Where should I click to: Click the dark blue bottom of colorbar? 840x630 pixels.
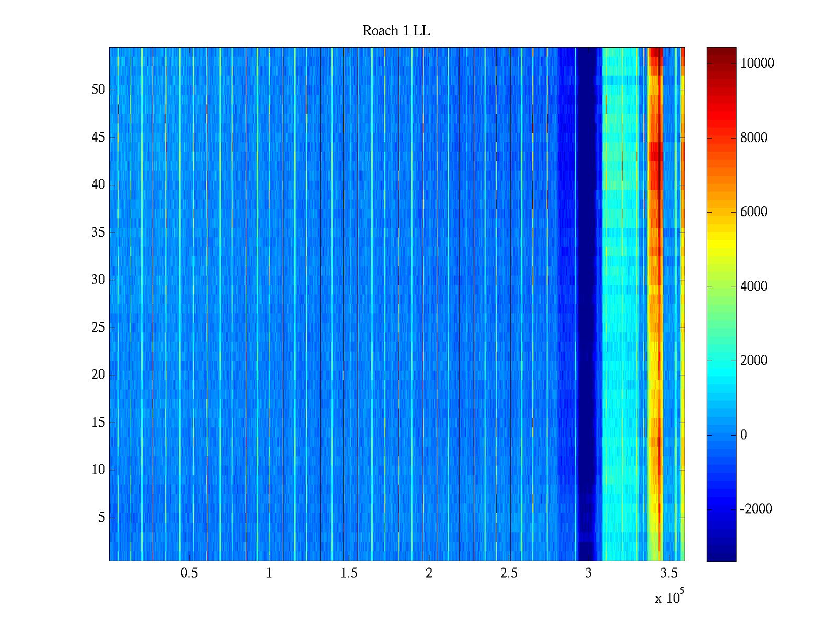coord(721,556)
